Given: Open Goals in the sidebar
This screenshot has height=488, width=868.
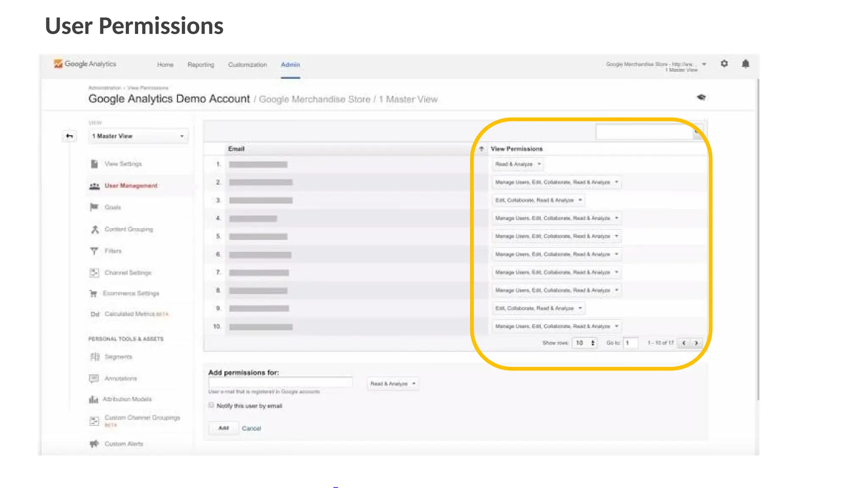Looking at the screenshot, I should [x=113, y=207].
